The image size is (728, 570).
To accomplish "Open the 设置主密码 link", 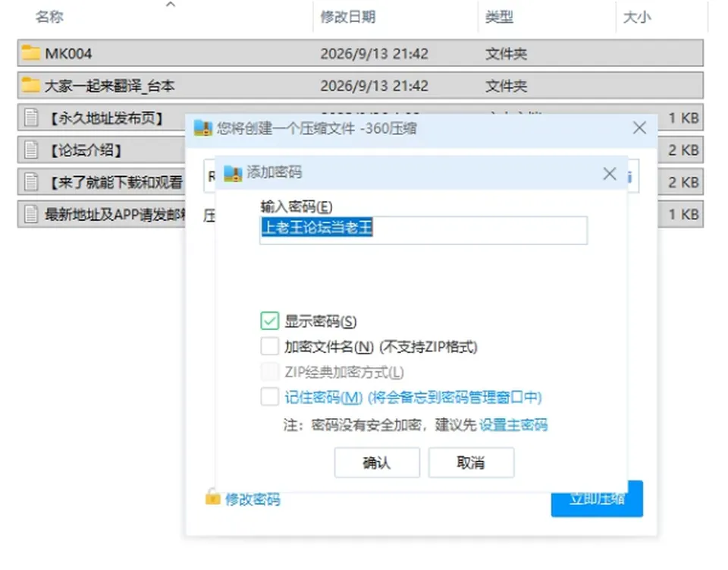I will coord(513,424).
